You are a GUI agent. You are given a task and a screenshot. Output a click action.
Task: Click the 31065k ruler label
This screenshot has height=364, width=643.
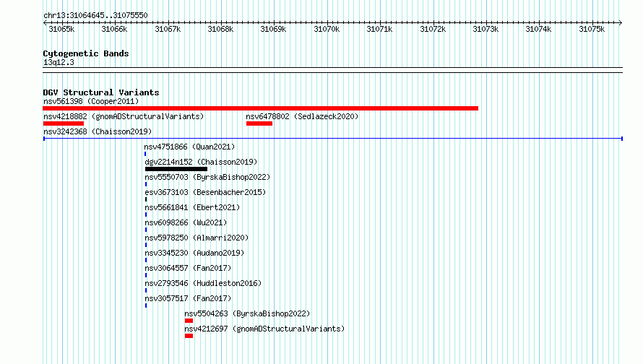click(x=61, y=29)
